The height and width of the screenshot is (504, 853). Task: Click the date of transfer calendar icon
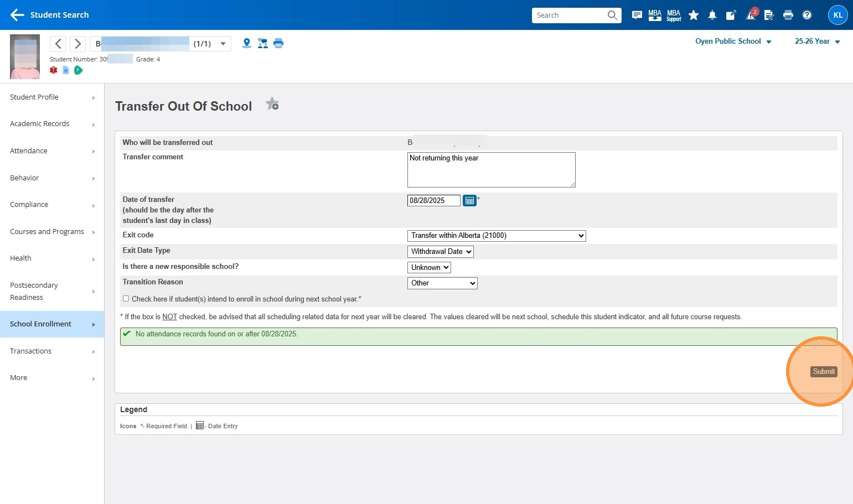[x=469, y=201]
